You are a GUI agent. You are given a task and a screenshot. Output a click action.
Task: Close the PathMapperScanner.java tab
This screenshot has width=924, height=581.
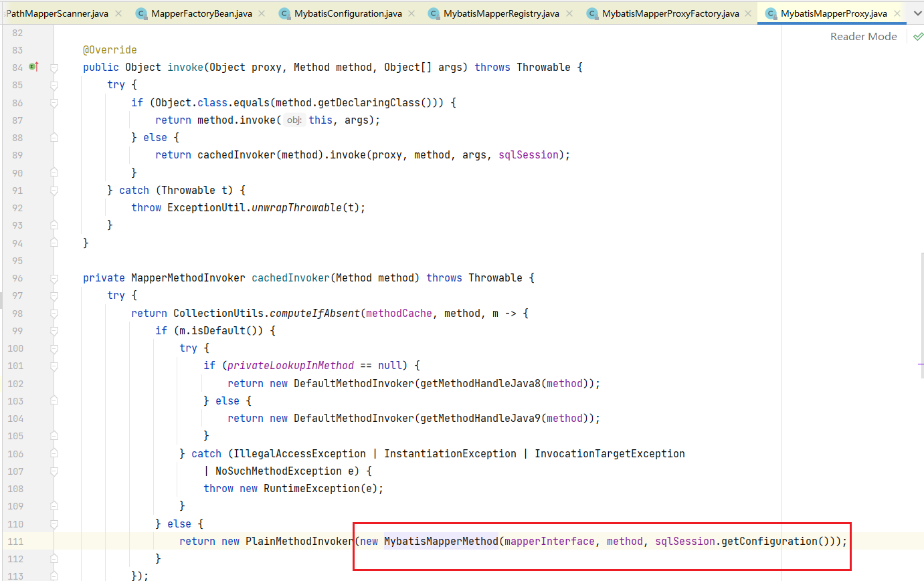pyautogui.click(x=118, y=13)
